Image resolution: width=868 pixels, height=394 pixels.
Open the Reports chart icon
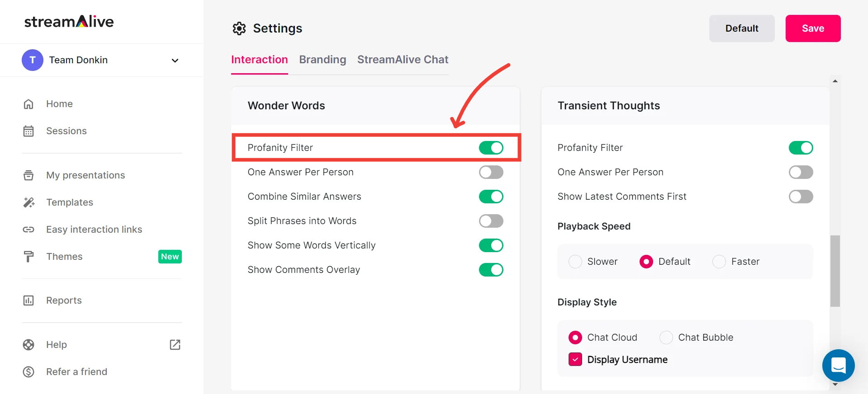[28, 300]
